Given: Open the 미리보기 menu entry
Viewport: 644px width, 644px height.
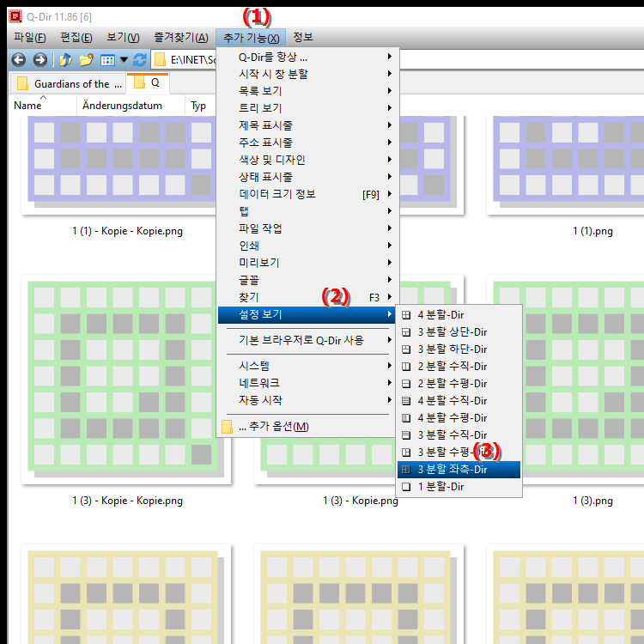Looking at the screenshot, I should tap(307, 263).
